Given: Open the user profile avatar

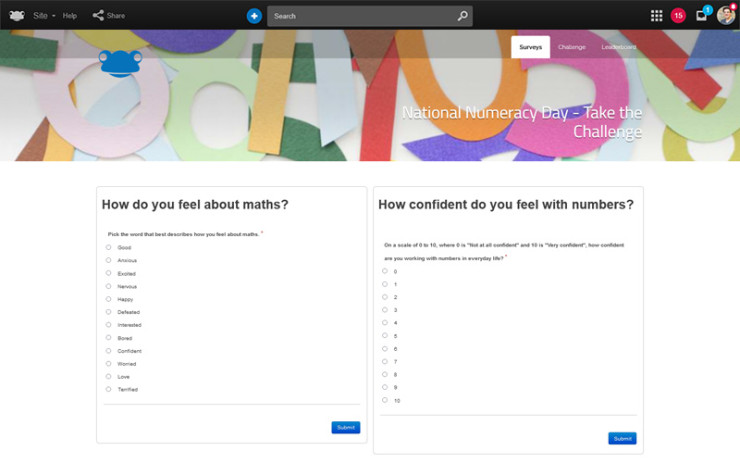Looking at the screenshot, I should [x=726, y=15].
